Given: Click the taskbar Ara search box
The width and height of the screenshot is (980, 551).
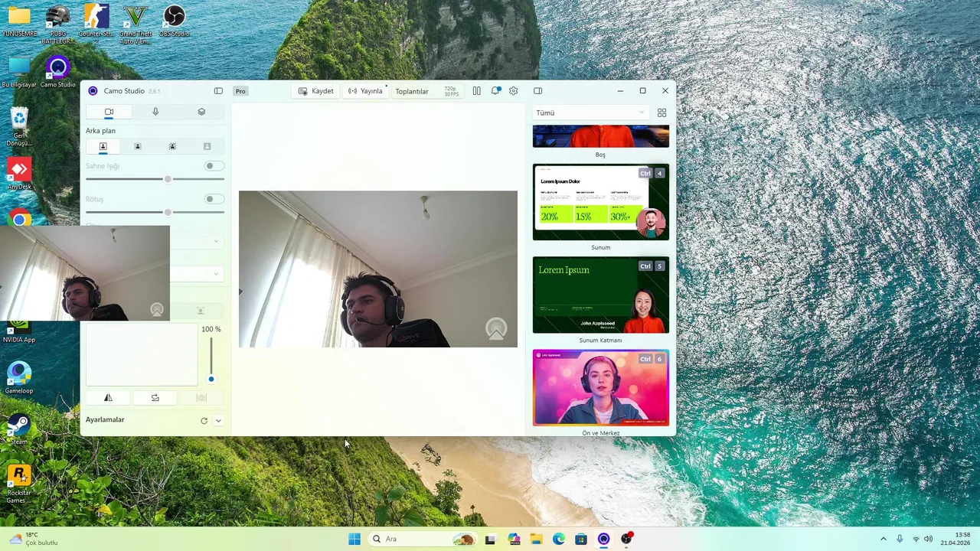Looking at the screenshot, I should [x=423, y=539].
